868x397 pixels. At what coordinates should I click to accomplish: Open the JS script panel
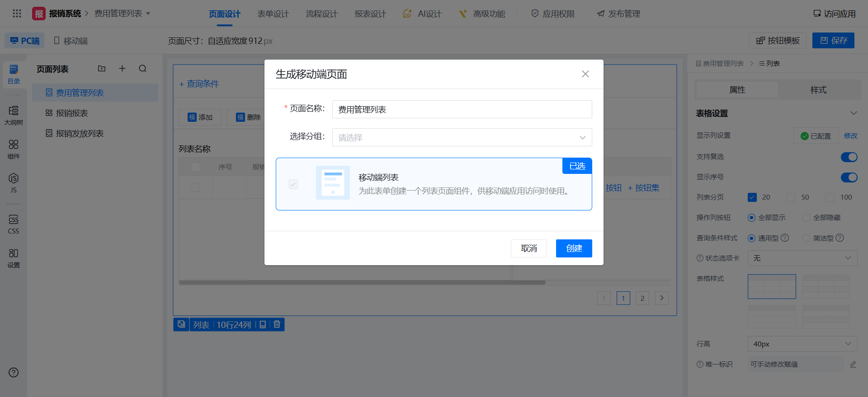pyautogui.click(x=14, y=182)
